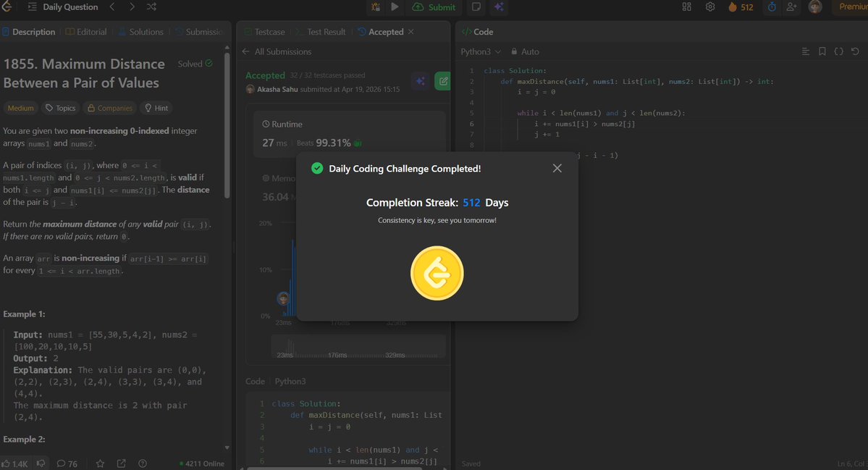This screenshot has width=868, height=470.
Task: Star the problem as favorite
Action: [x=100, y=463]
